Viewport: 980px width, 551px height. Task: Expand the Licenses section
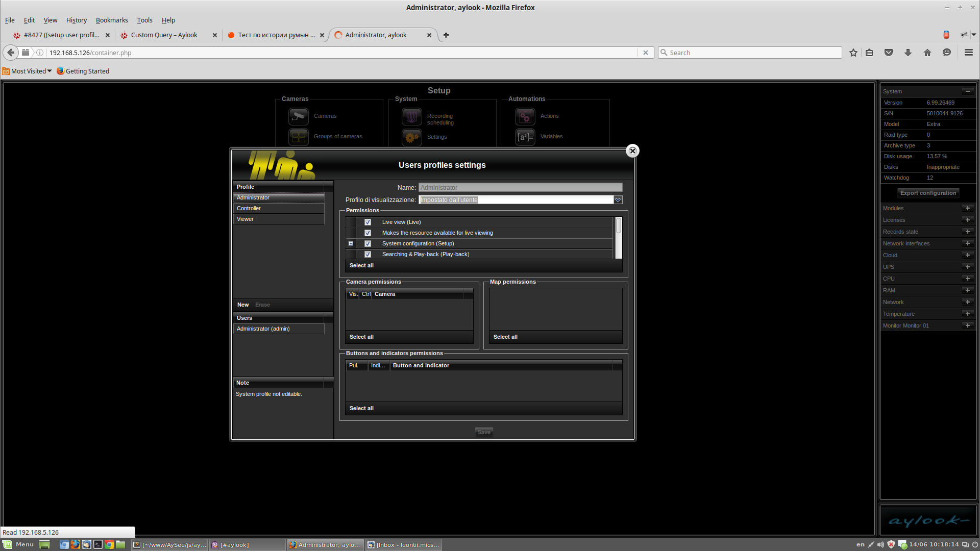968,220
